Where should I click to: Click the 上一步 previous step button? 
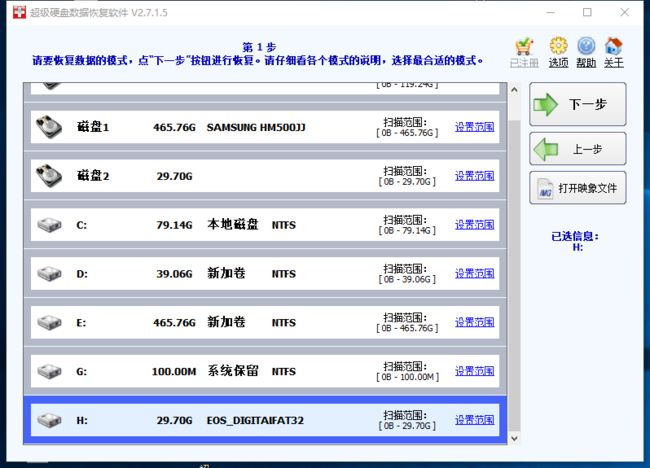pos(577,149)
